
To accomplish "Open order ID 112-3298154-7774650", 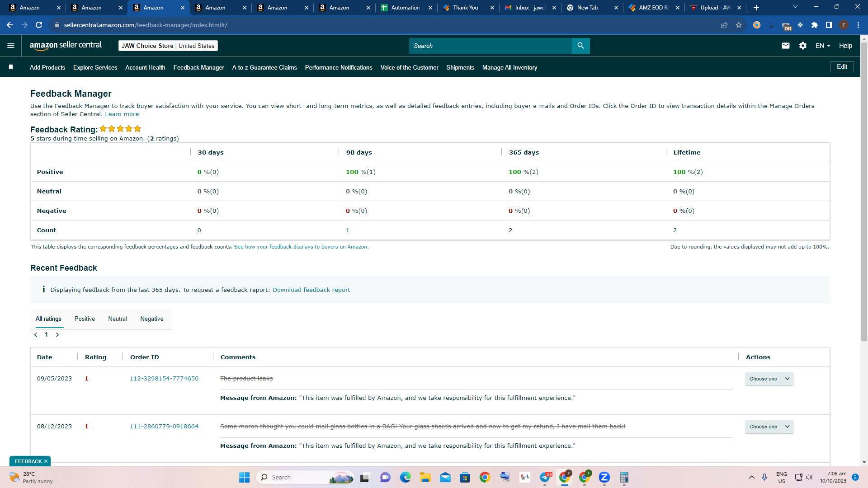I will point(164,379).
